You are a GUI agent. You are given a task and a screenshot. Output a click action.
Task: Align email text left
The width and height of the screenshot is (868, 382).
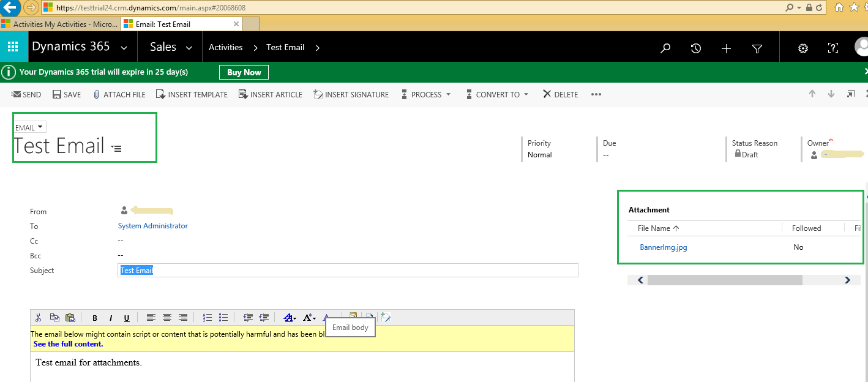coord(151,317)
